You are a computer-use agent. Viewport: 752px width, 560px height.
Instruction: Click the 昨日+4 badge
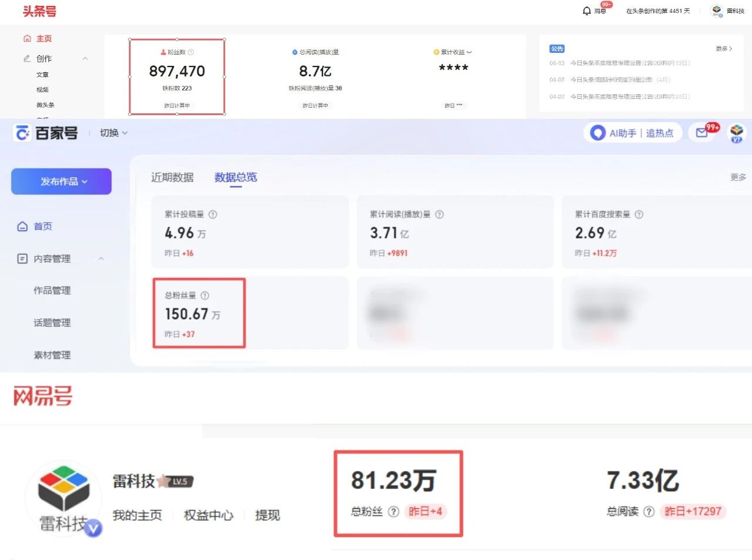coord(425,512)
